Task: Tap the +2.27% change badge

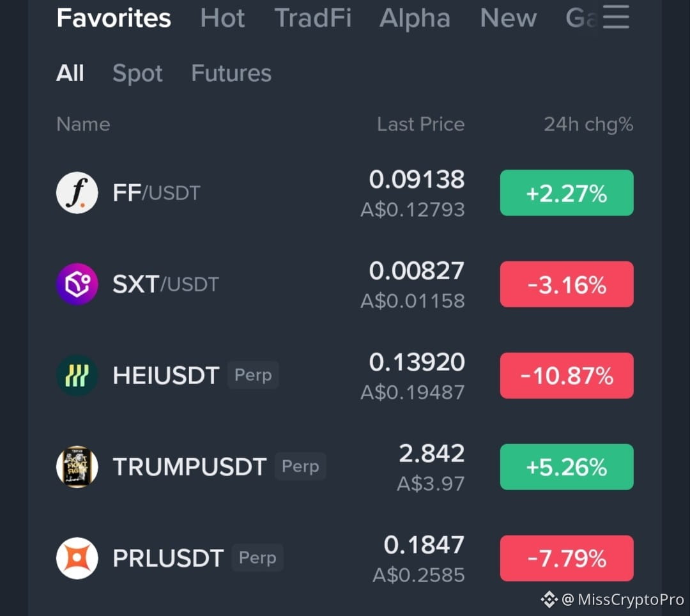Action: pyautogui.click(x=567, y=193)
